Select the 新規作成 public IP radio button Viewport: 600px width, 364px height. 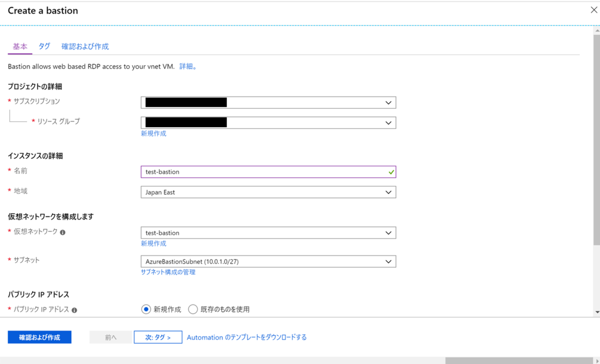click(x=146, y=310)
